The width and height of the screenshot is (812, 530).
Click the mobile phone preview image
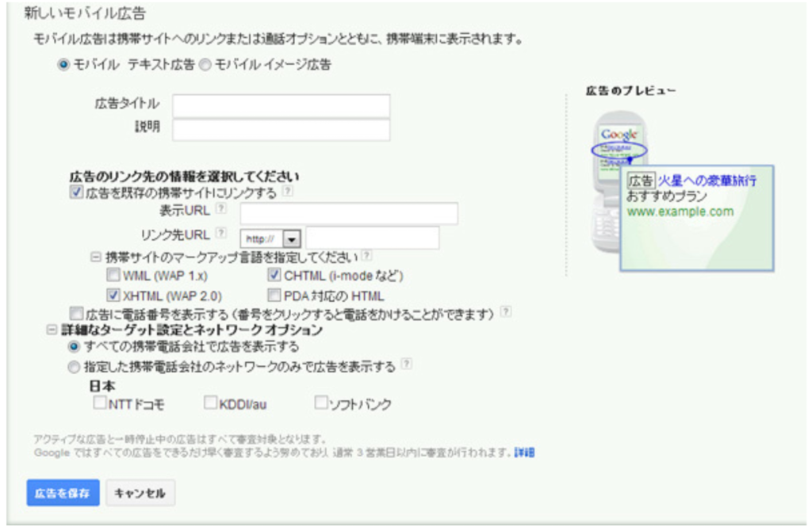tap(619, 182)
